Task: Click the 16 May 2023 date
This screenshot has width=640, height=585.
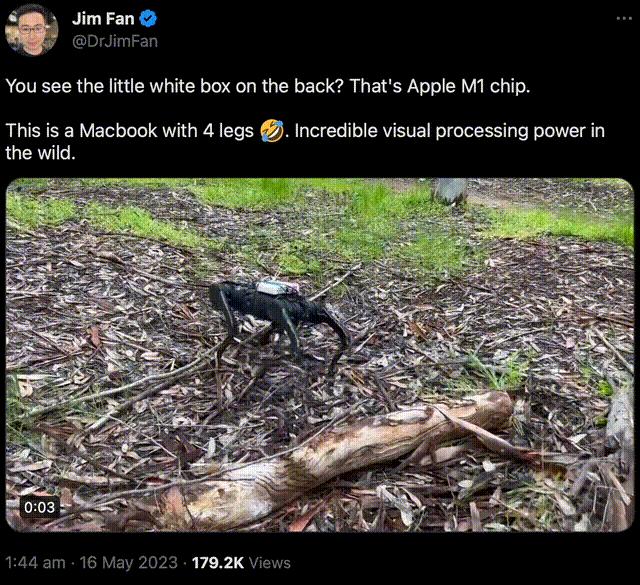Action: [x=126, y=562]
